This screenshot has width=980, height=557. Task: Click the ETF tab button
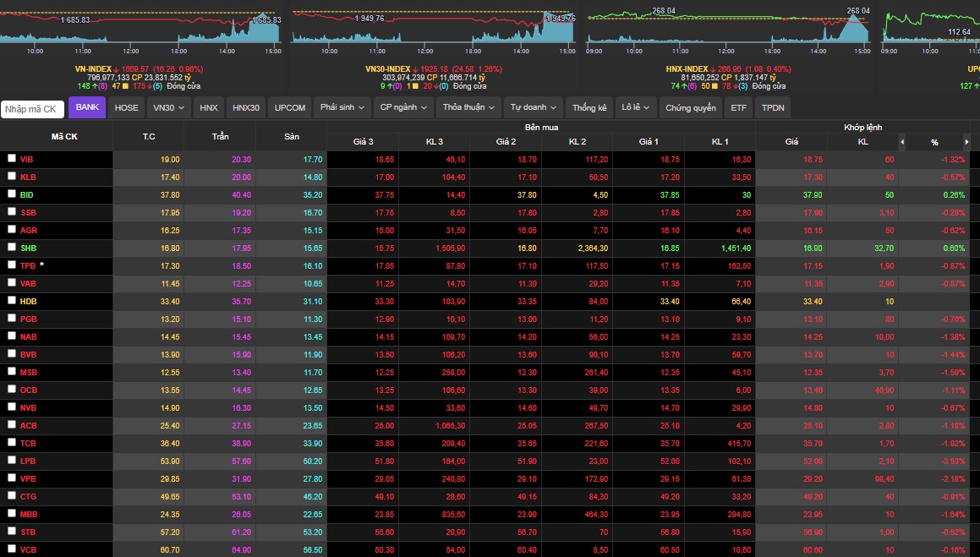[x=738, y=108]
